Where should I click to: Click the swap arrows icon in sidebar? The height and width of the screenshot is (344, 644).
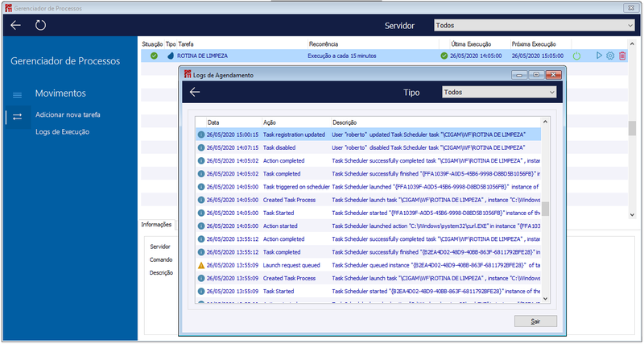click(17, 117)
